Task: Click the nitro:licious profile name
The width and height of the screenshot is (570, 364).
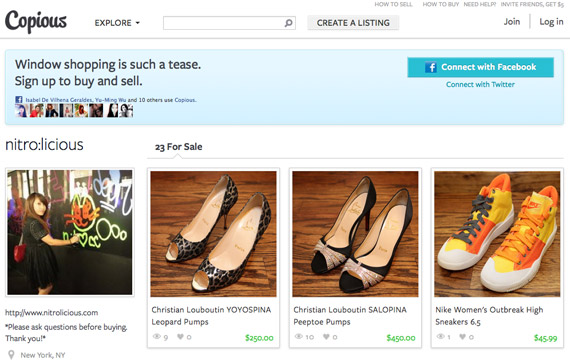Action: tap(44, 145)
